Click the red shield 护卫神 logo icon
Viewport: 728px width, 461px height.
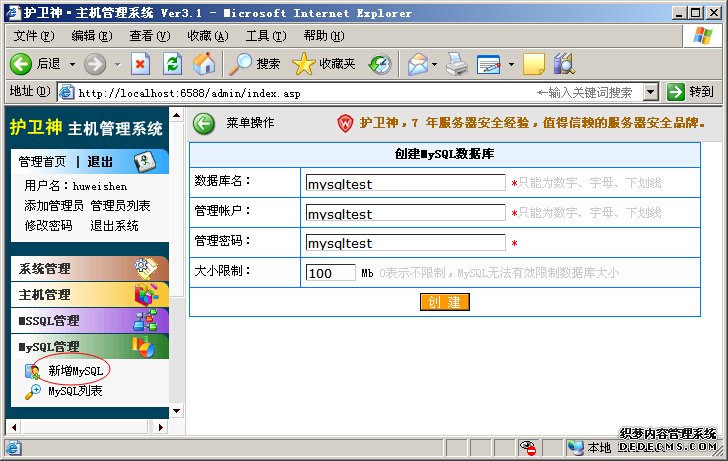[345, 123]
